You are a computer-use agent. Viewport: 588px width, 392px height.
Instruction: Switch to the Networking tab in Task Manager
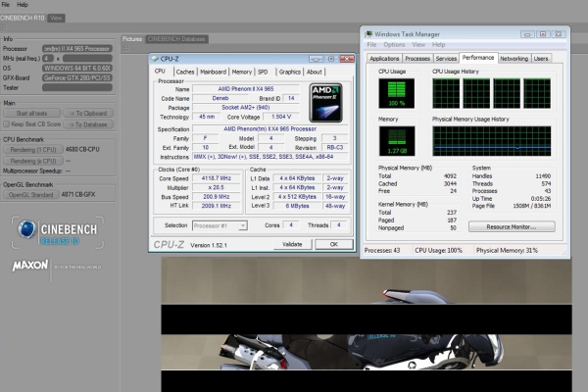514,59
